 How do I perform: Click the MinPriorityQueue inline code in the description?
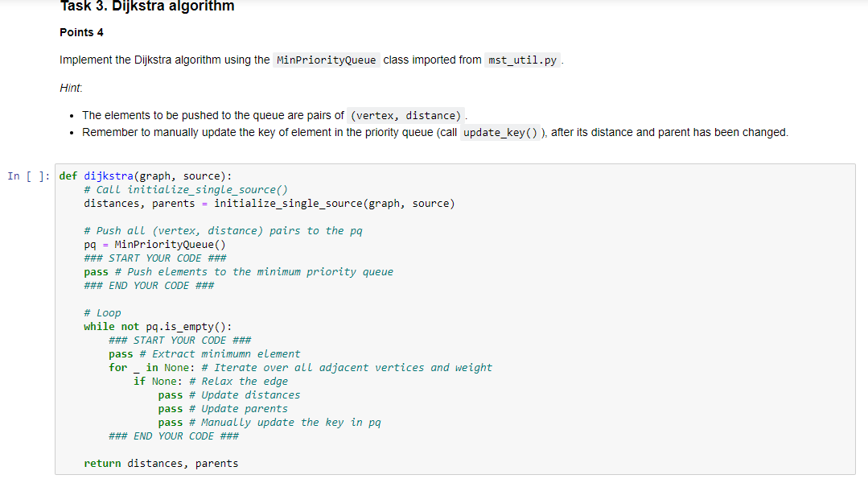326,60
